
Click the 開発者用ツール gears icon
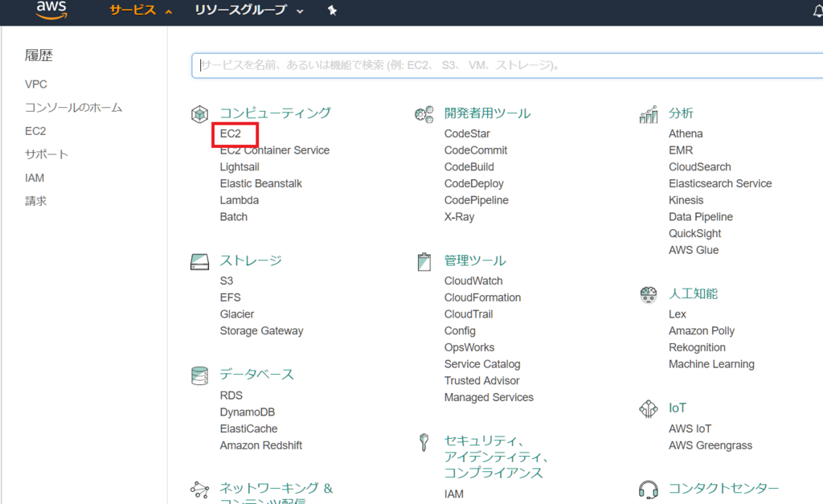point(424,114)
